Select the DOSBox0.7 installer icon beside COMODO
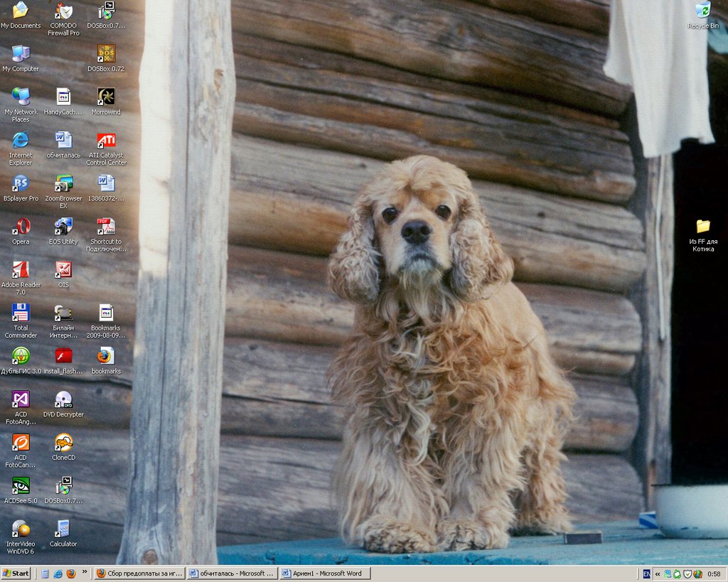Viewport: 728px width, 582px height. 106,16
